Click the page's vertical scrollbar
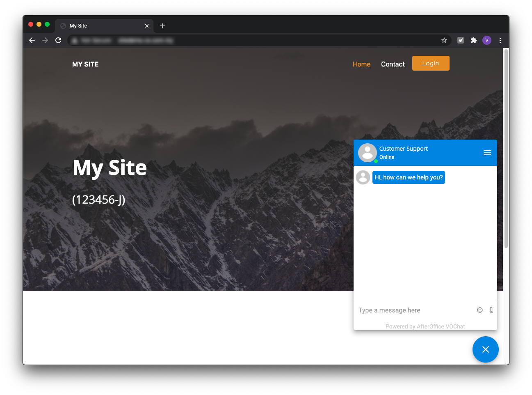 [506, 148]
